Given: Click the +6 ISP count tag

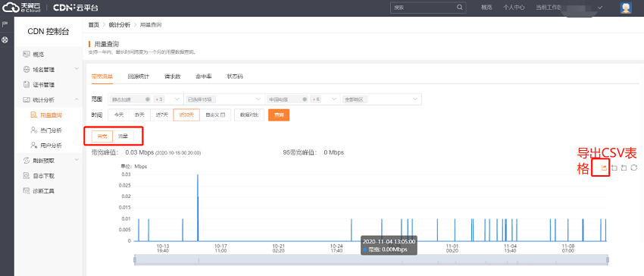Looking at the screenshot, I should [316, 99].
